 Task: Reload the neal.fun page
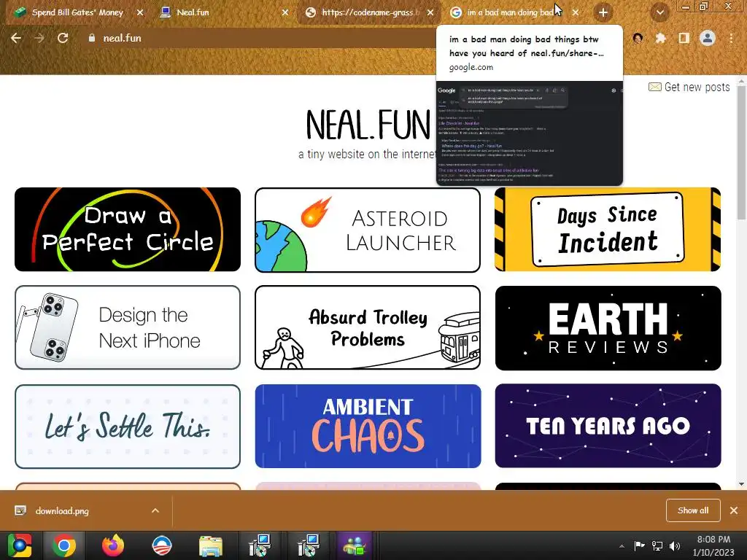(63, 38)
